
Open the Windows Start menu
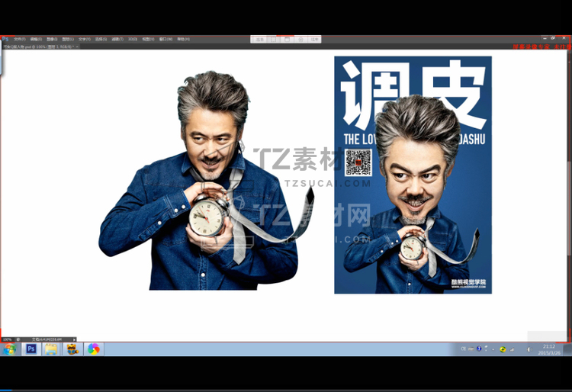pos(9,349)
